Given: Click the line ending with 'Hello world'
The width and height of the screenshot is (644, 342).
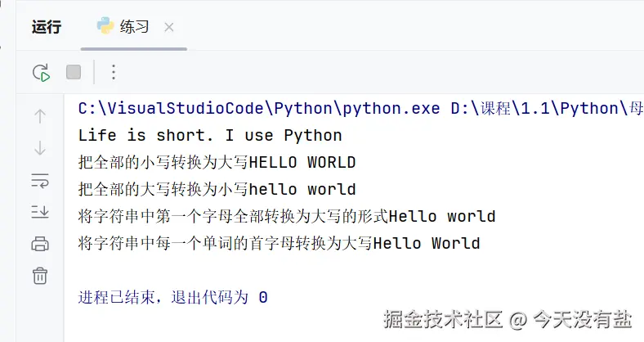Looking at the screenshot, I should (286, 216).
